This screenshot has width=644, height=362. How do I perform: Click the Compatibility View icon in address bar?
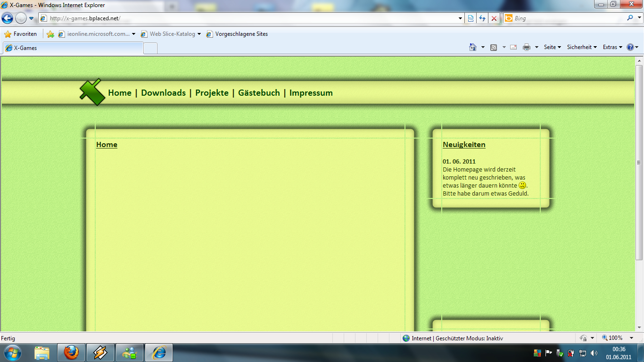click(471, 18)
